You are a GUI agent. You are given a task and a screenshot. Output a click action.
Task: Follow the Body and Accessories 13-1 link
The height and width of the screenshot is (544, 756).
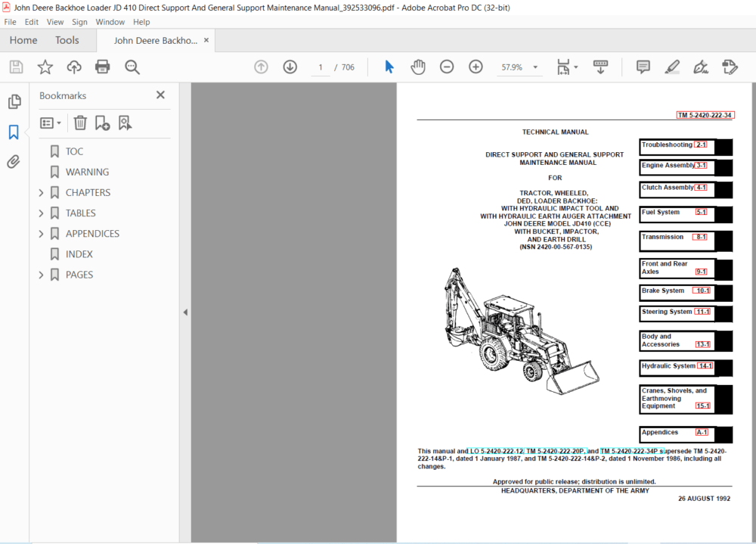point(703,345)
